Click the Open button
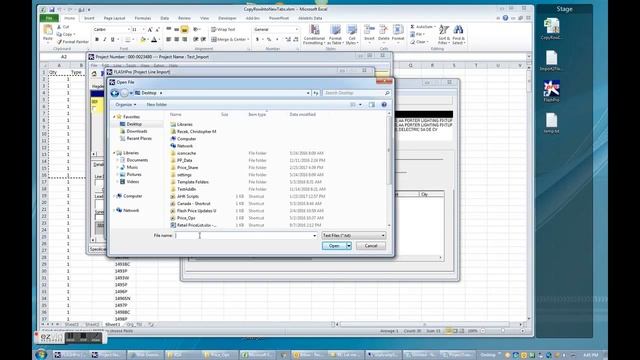Viewport: 640px width, 360px height. pyautogui.click(x=334, y=246)
